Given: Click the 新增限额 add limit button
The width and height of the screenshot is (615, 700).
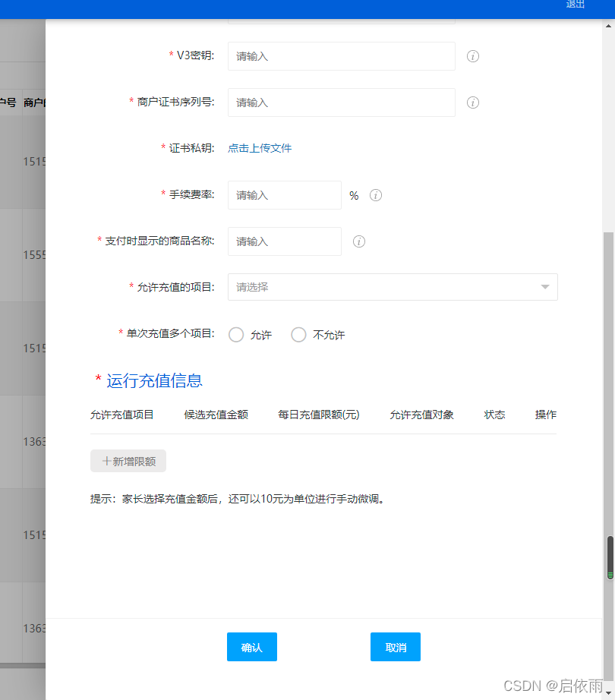Looking at the screenshot, I should pyautogui.click(x=128, y=461).
